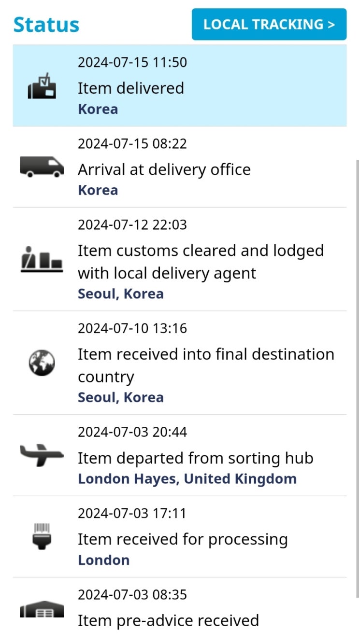The image size is (359, 644).
Task: Click the airplane departed icon
Action: [42, 455]
